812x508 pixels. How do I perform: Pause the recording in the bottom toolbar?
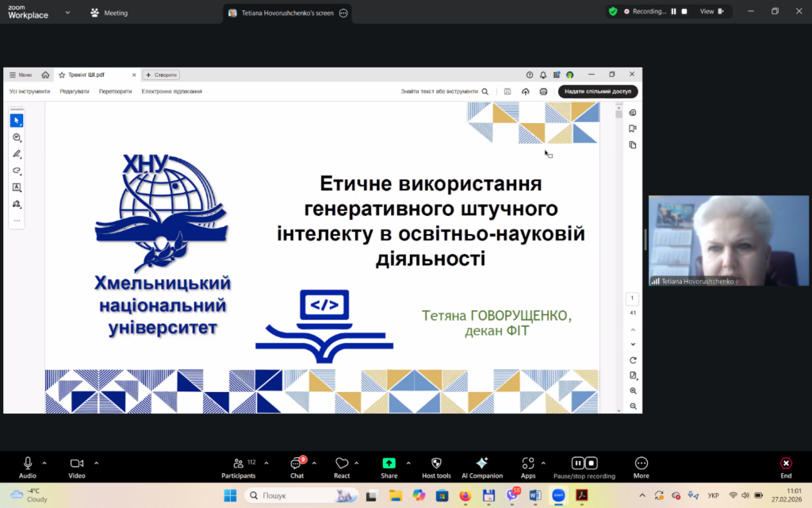578,463
